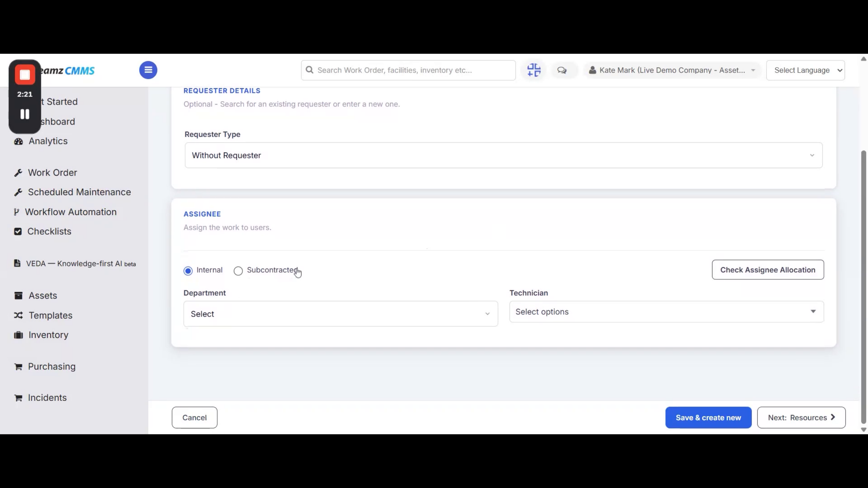
Task: Click the Templates shuffle icon
Action: click(18, 315)
